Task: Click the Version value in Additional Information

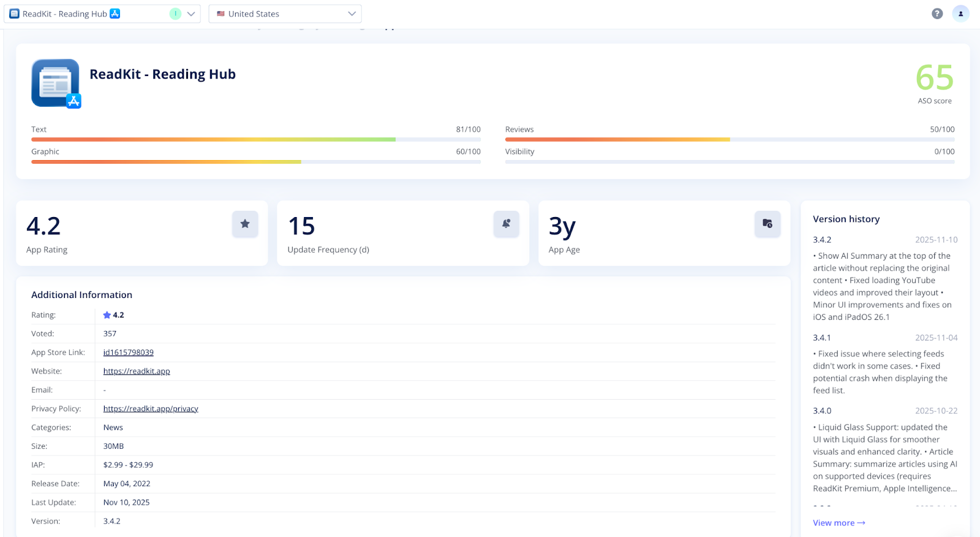Action: point(111,522)
